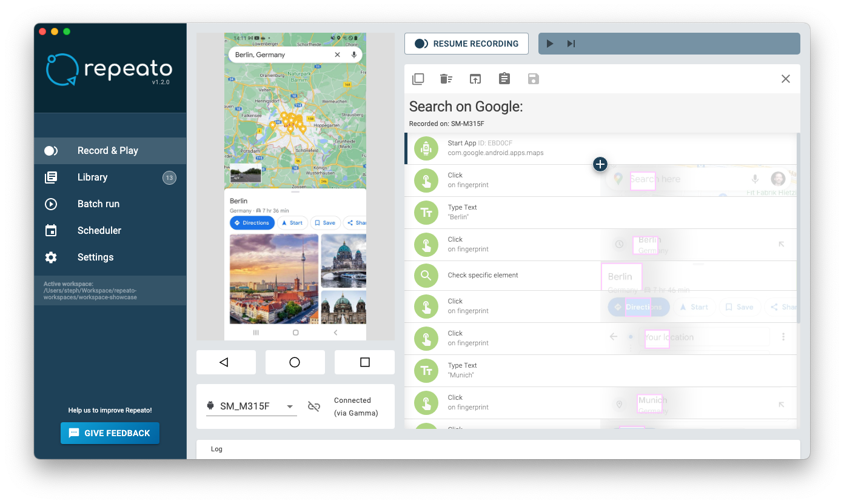
Task: Open the Library section
Action: 110,177
